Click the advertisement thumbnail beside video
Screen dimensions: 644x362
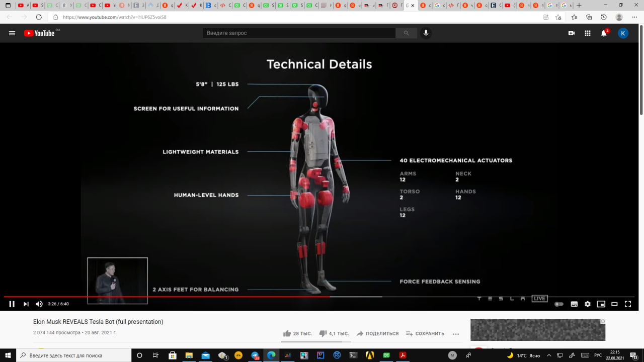point(538,330)
